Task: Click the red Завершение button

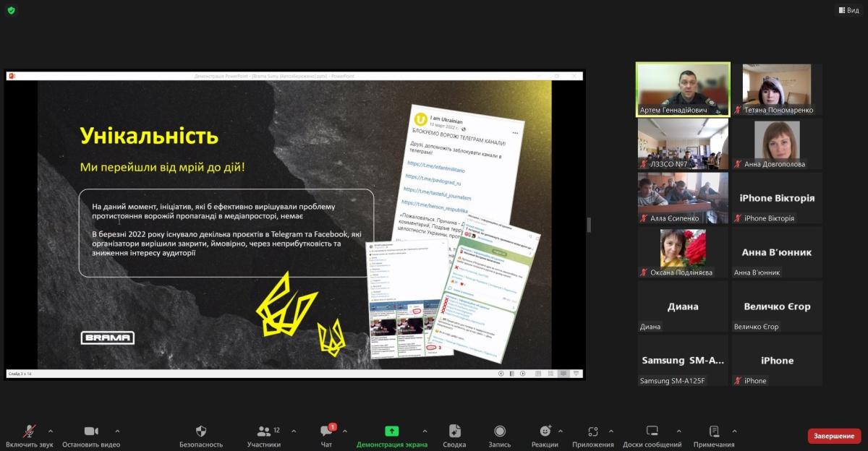Action: click(834, 436)
